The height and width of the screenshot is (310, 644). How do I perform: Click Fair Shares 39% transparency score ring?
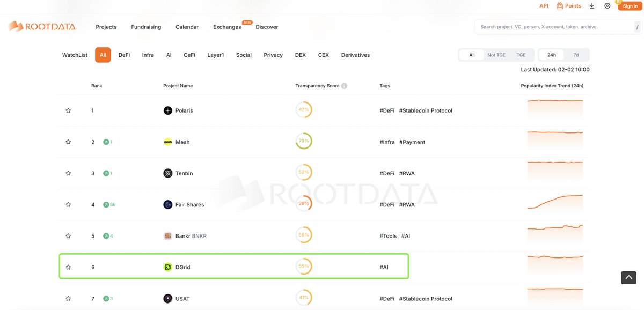pos(304,203)
